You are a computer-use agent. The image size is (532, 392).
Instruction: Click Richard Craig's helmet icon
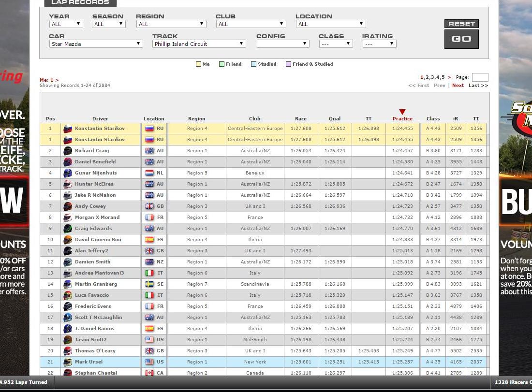coord(68,151)
